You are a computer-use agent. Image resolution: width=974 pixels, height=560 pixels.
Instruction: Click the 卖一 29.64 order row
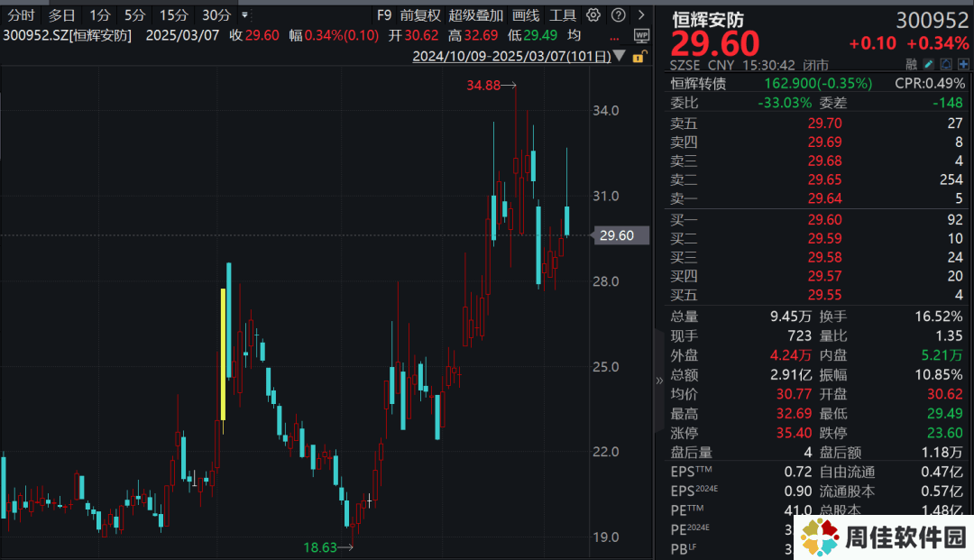pyautogui.click(x=816, y=198)
